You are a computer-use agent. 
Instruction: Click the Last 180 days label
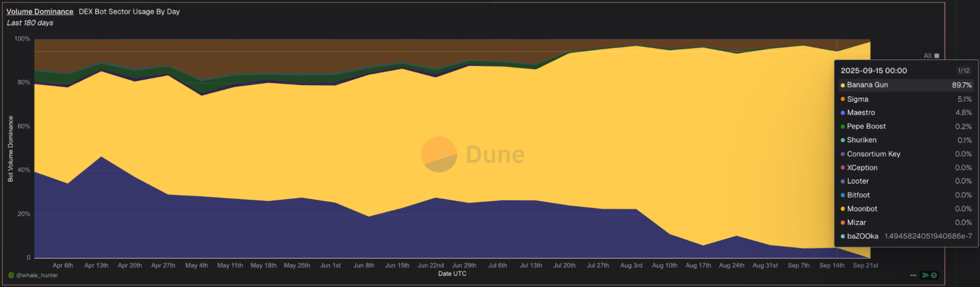point(30,23)
